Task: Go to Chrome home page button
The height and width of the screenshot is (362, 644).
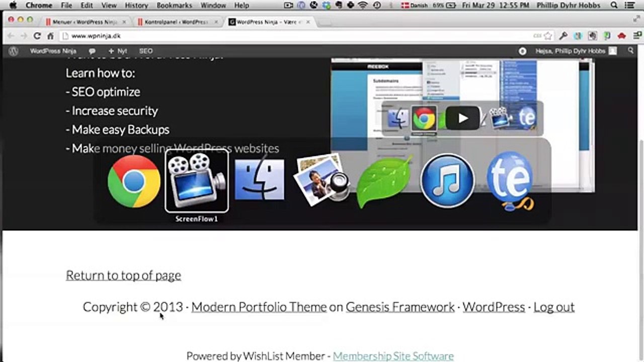Action: 50,36
